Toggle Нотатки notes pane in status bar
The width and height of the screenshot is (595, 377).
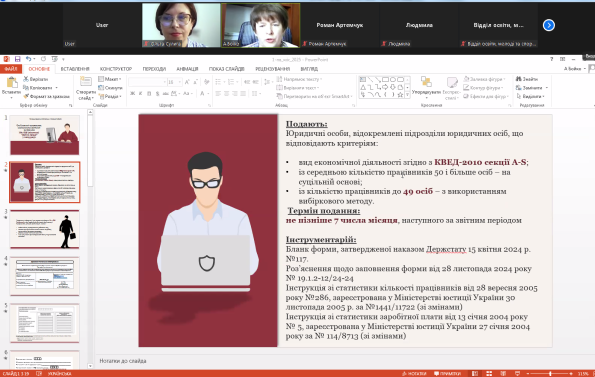pos(414,374)
